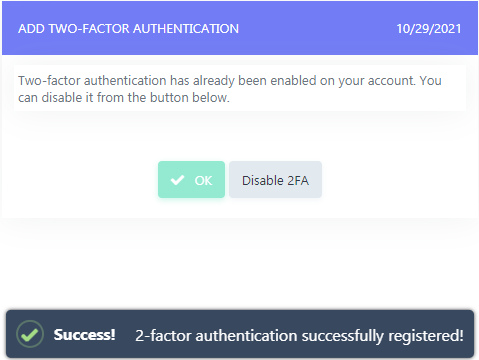
Task: Click the green circled checkmark success icon
Action: tap(30, 334)
